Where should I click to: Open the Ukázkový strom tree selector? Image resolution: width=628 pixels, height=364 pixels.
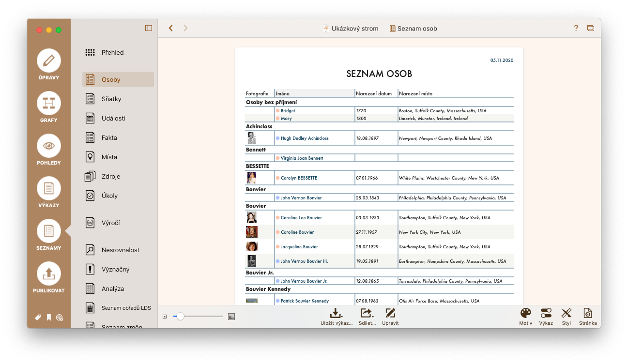point(351,29)
